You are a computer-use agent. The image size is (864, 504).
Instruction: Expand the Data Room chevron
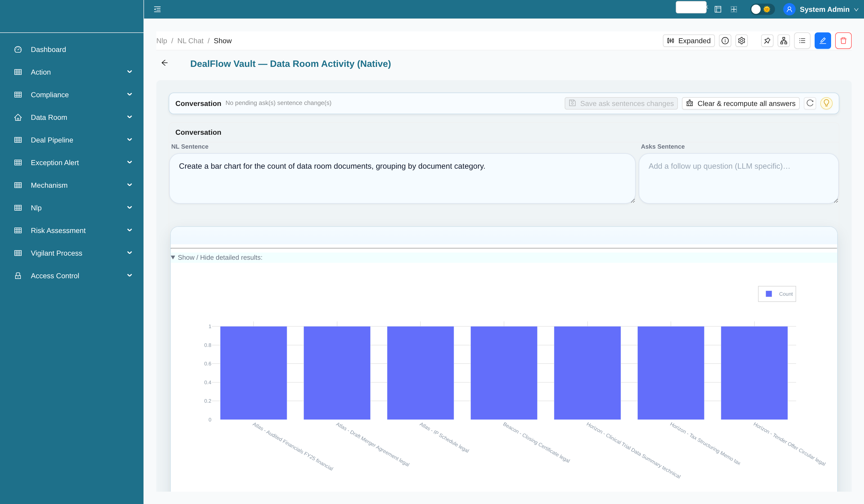click(130, 117)
